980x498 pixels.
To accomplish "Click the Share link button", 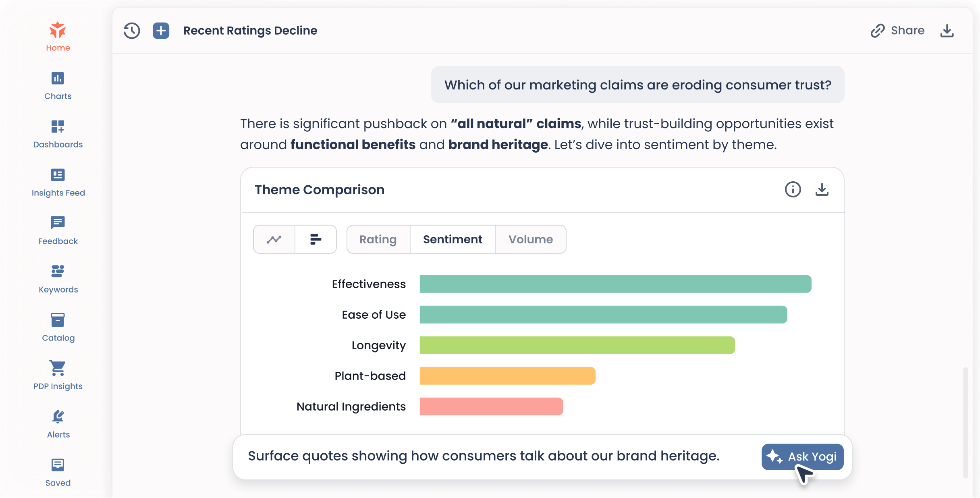I will pyautogui.click(x=897, y=31).
